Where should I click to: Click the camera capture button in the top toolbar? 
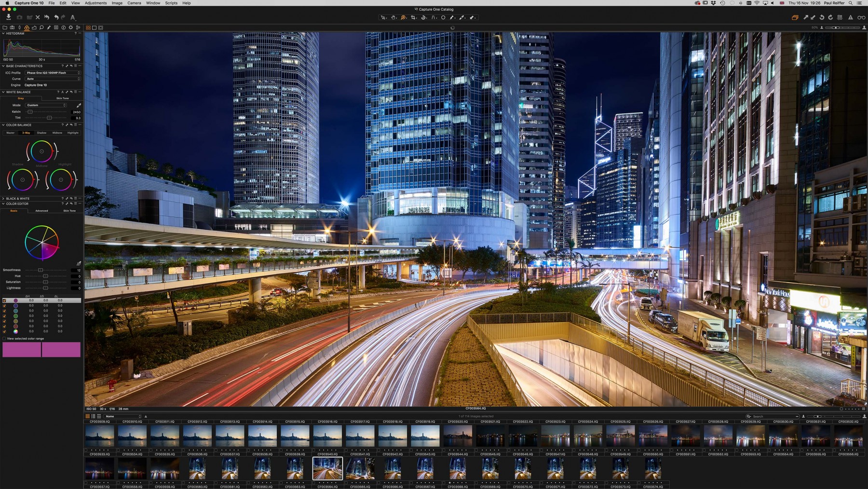click(x=19, y=17)
